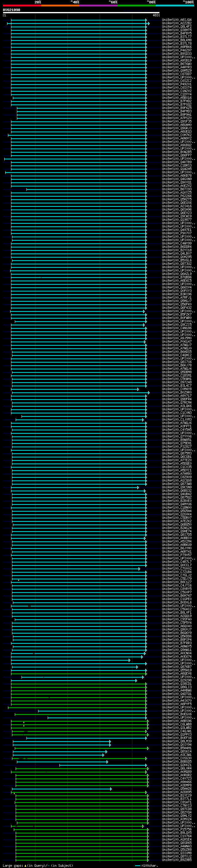Select the UniRef100_B8LKM8 label
This screenshot has width=197, height=868.
click(x=177, y=40)
